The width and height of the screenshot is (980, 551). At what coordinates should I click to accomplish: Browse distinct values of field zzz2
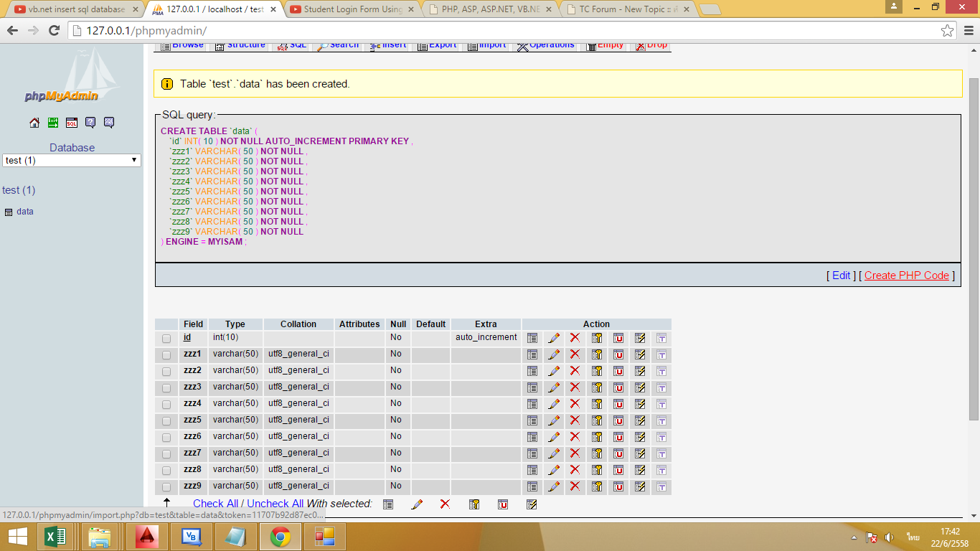click(532, 371)
